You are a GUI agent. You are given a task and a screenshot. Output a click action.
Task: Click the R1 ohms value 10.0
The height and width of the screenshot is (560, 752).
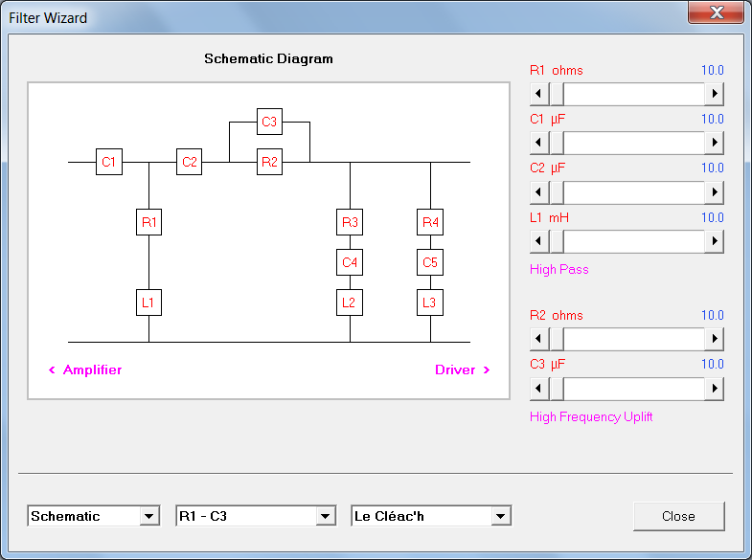(712, 71)
